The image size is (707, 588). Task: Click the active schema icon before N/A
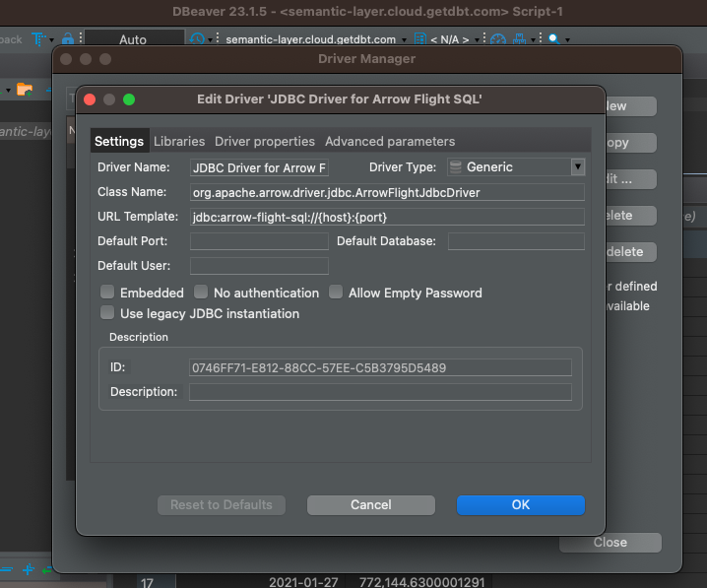point(419,39)
